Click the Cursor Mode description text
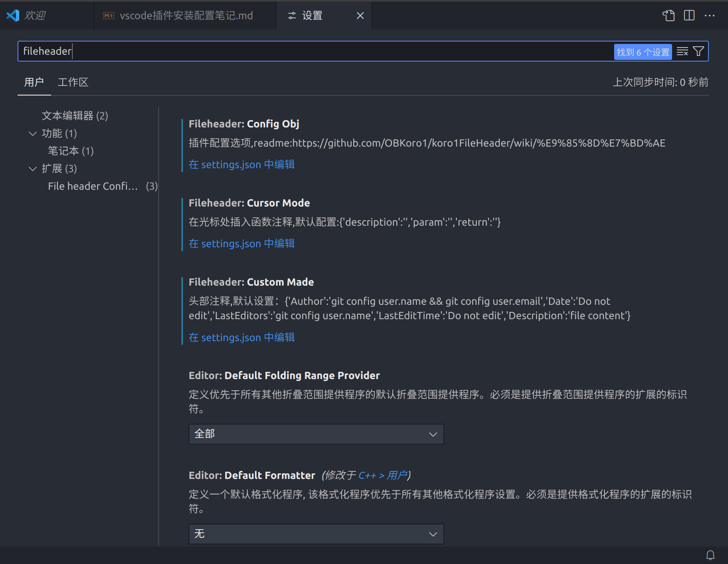 pyautogui.click(x=344, y=222)
